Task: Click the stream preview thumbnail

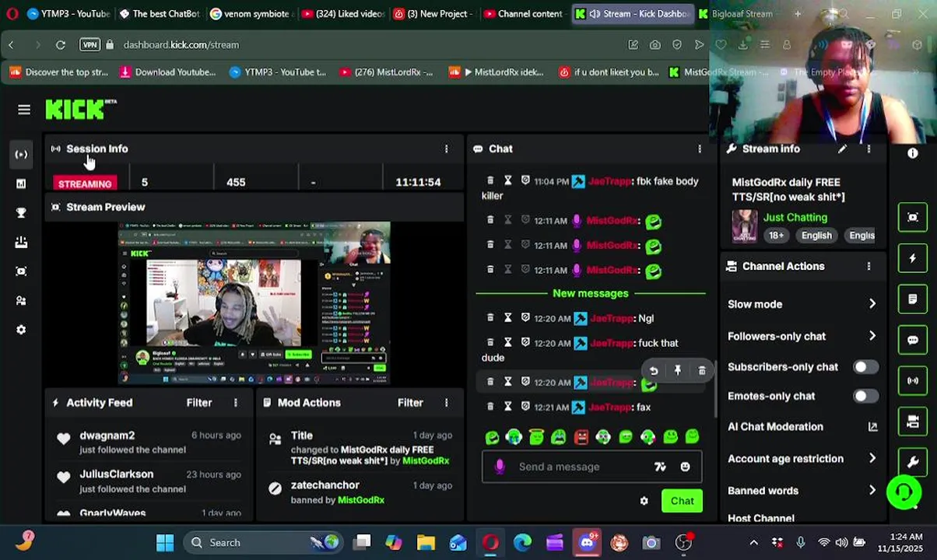Action: coord(254,303)
